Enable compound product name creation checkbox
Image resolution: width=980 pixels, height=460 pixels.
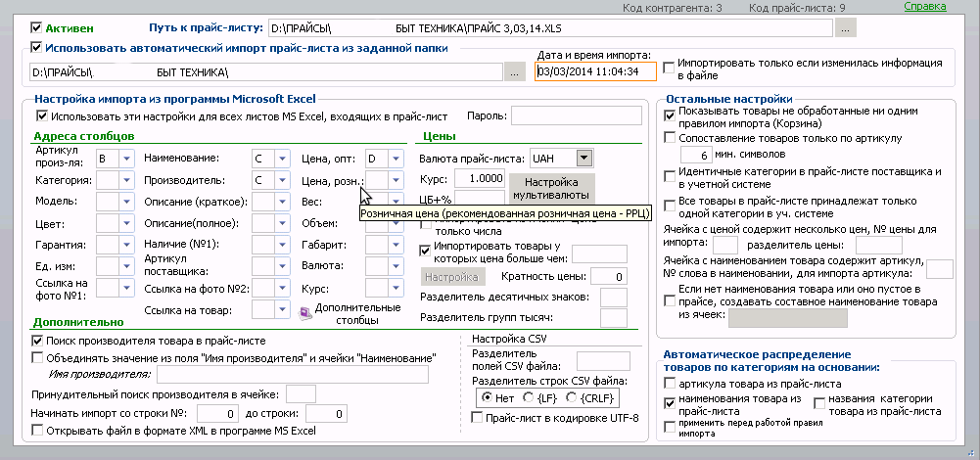[x=670, y=301]
